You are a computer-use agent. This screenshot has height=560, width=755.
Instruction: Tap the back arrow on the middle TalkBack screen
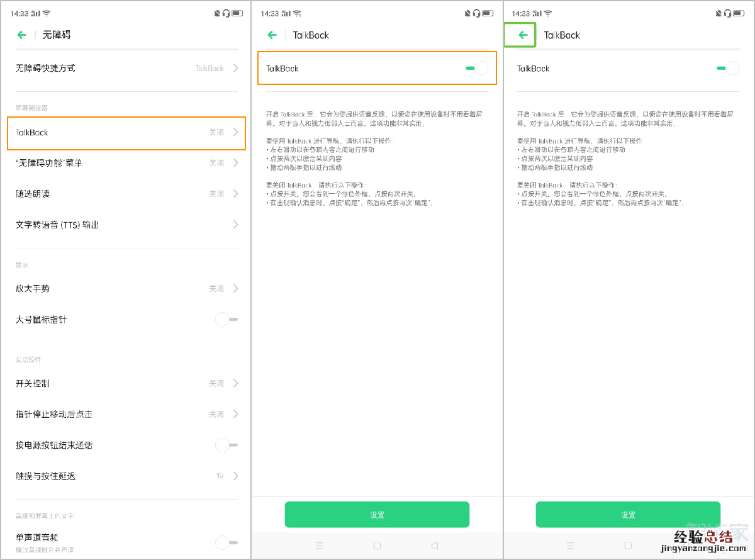tap(272, 35)
